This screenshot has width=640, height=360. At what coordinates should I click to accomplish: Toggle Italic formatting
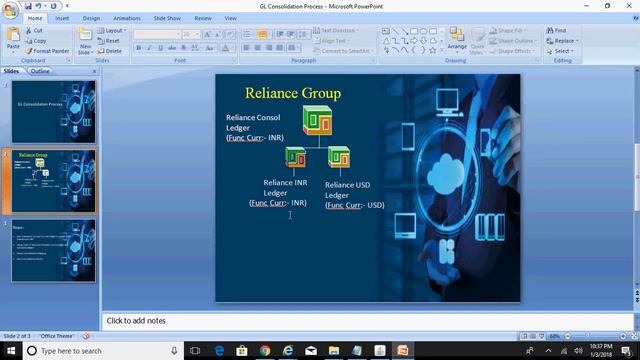point(149,48)
